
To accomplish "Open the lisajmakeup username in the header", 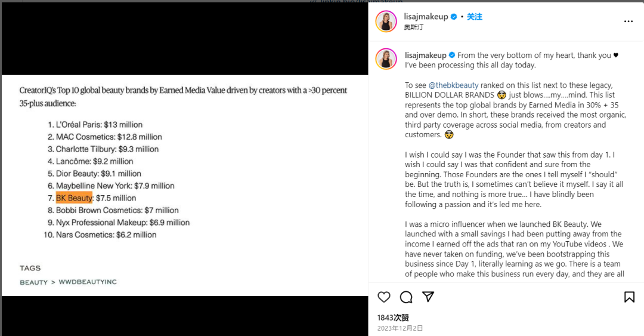I will [x=426, y=17].
